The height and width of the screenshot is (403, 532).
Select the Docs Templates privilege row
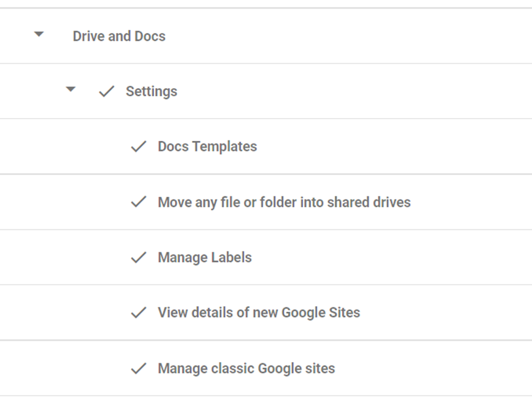click(x=207, y=146)
